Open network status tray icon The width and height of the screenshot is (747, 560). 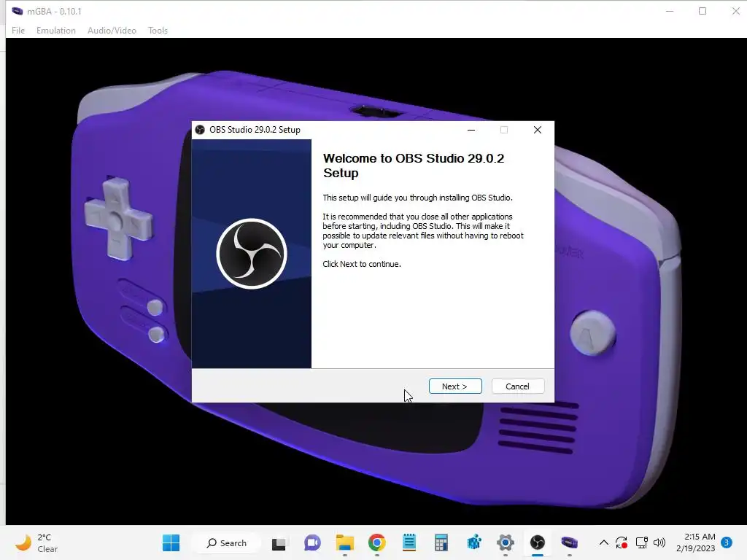(x=642, y=542)
